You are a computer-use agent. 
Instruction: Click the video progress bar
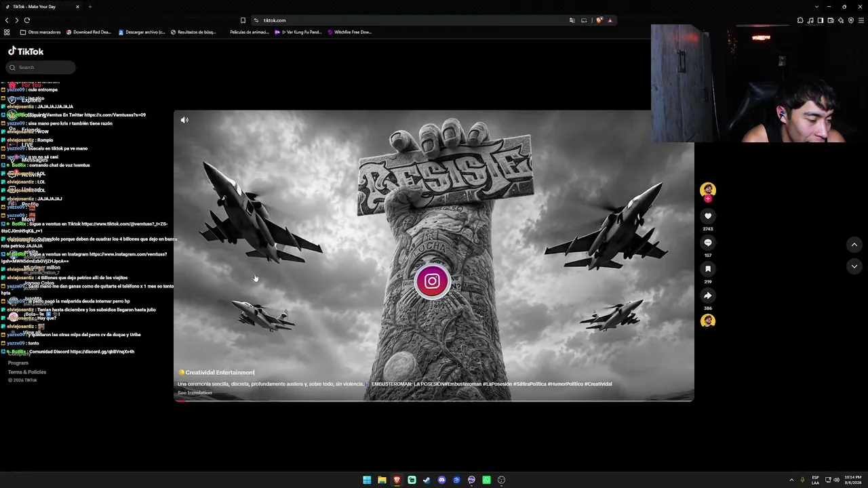tap(434, 401)
